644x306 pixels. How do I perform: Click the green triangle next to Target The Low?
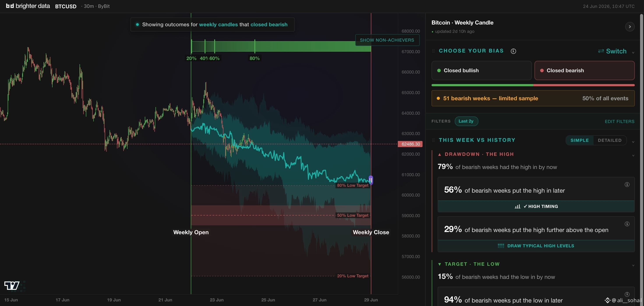439,264
